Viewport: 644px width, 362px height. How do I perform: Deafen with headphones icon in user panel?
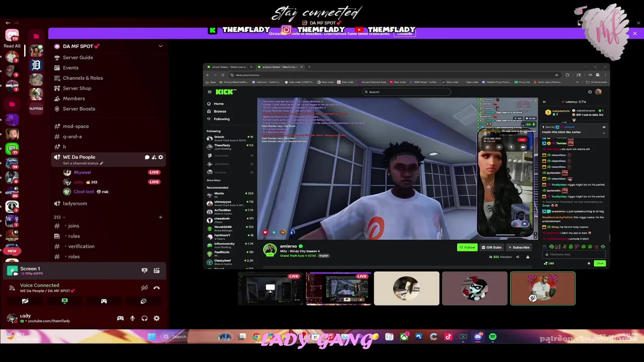tap(144, 318)
